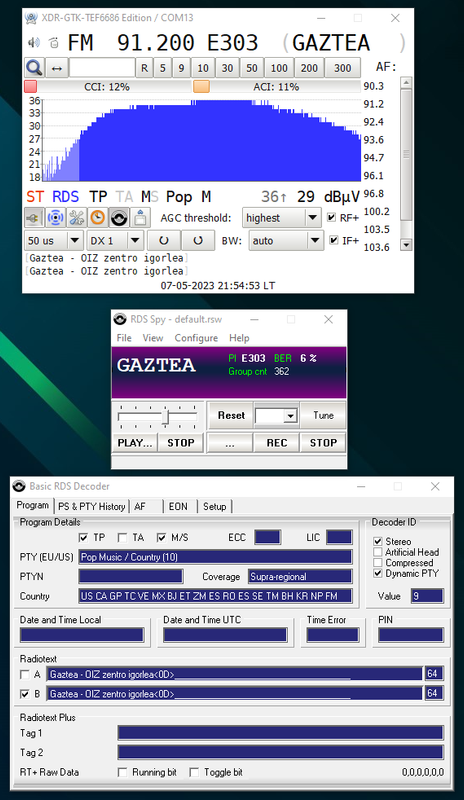Image resolution: width=464 pixels, height=800 pixels.
Task: Open the View menu in RDS Spy
Action: 153,338
